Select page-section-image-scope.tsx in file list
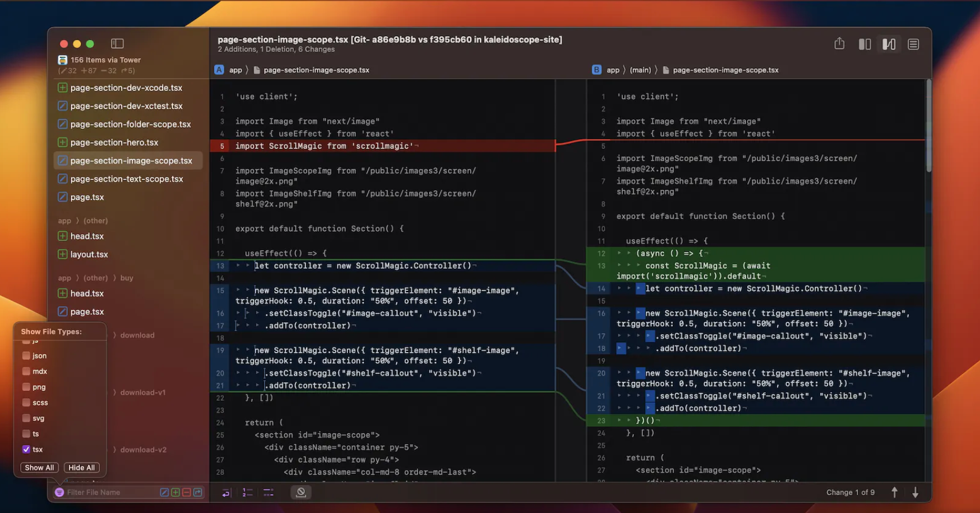 [128, 160]
